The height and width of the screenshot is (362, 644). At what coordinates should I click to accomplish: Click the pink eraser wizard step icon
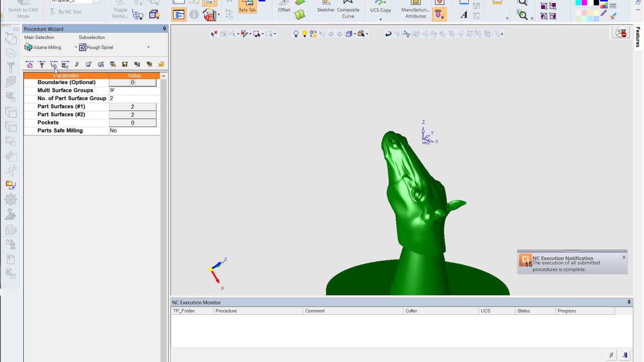point(30,64)
